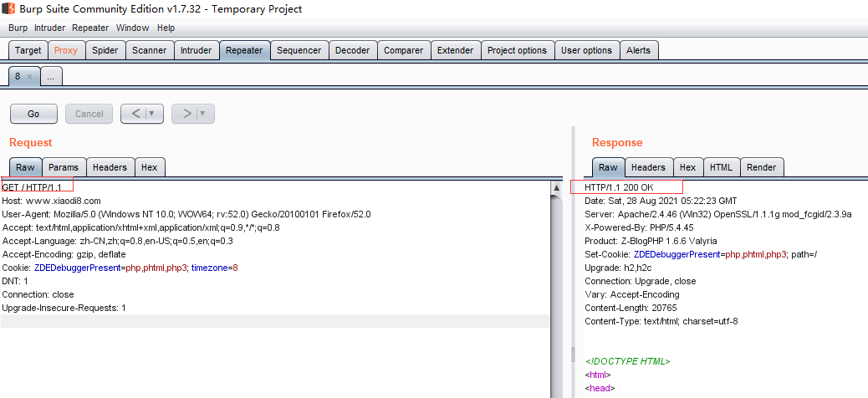The height and width of the screenshot is (398, 868).
Task: Select the response Raw tab
Action: click(608, 167)
